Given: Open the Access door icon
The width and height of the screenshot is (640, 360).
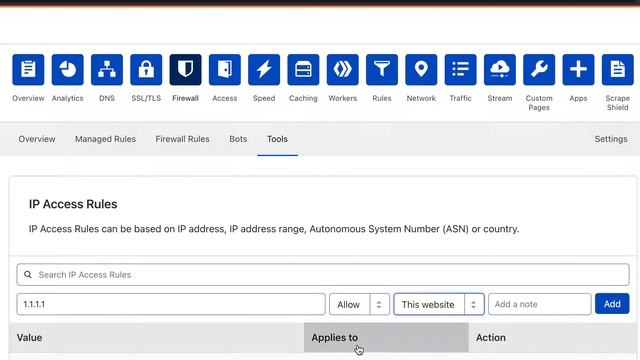Looking at the screenshot, I should (224, 69).
